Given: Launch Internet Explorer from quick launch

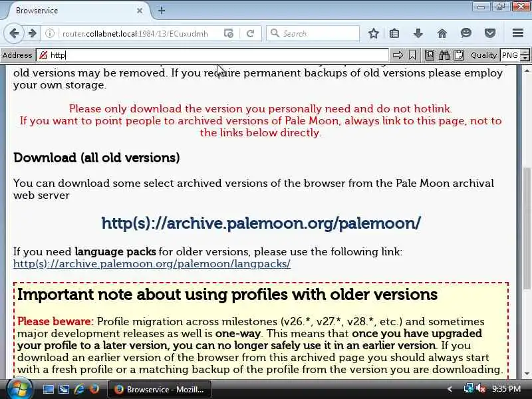Looking at the screenshot, I should [79, 389].
